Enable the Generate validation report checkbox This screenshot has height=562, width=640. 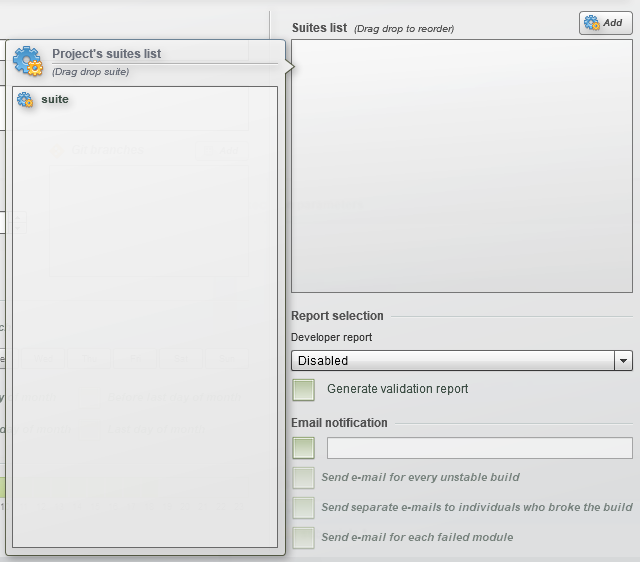304,390
